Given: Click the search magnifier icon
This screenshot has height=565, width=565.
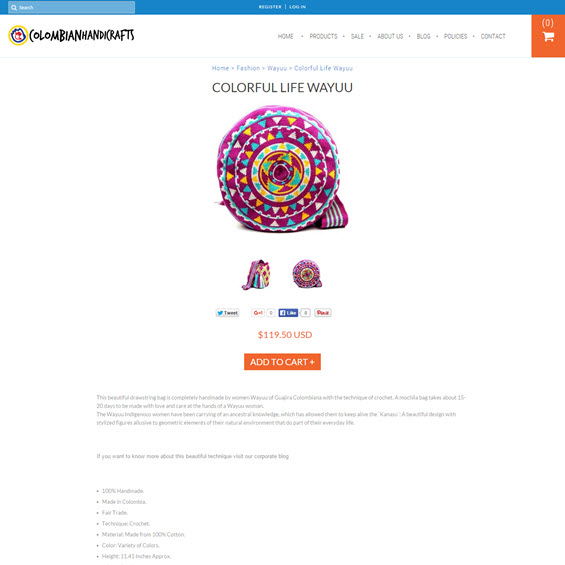Looking at the screenshot, I should (x=14, y=7).
